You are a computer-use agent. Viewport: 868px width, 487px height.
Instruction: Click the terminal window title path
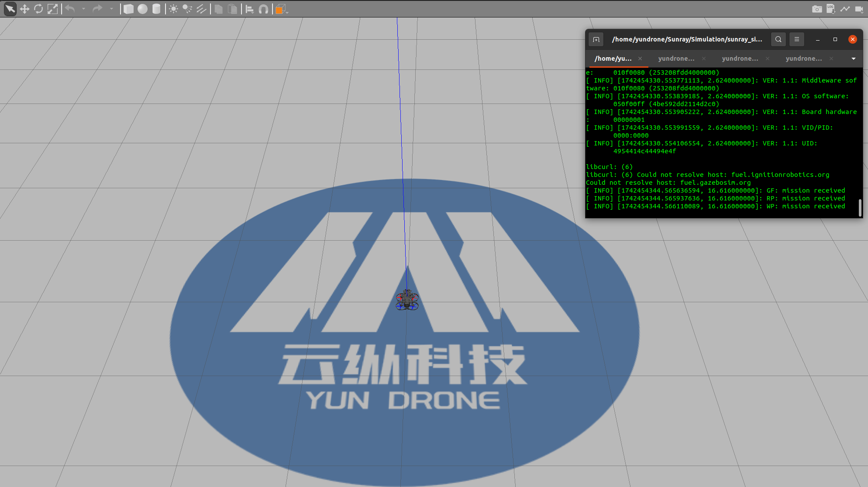point(687,39)
